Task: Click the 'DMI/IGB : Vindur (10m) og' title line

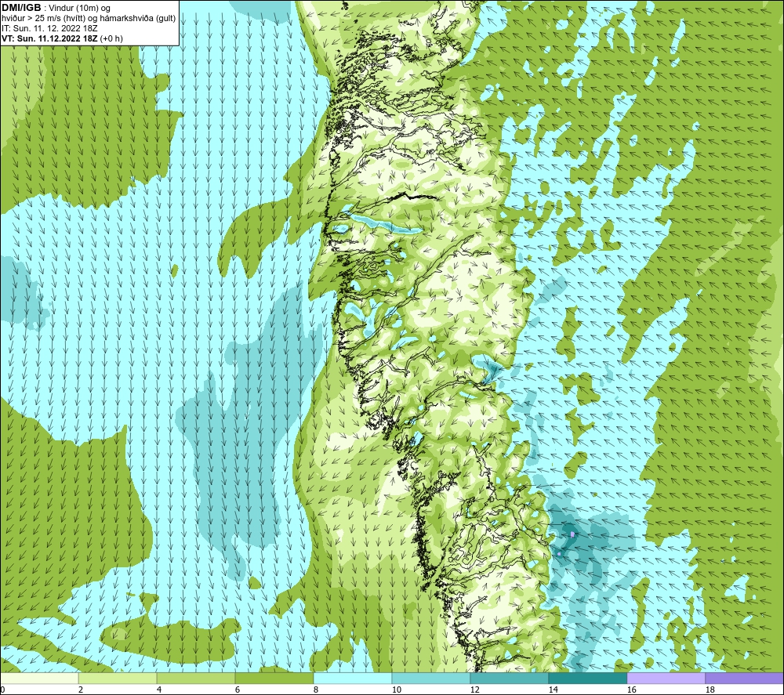Action: 56,8
